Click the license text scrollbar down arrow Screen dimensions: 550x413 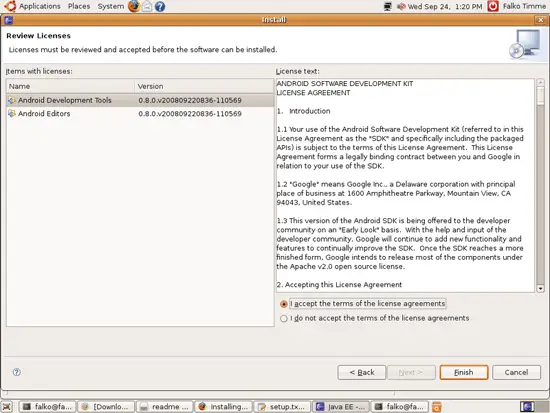coord(541,289)
